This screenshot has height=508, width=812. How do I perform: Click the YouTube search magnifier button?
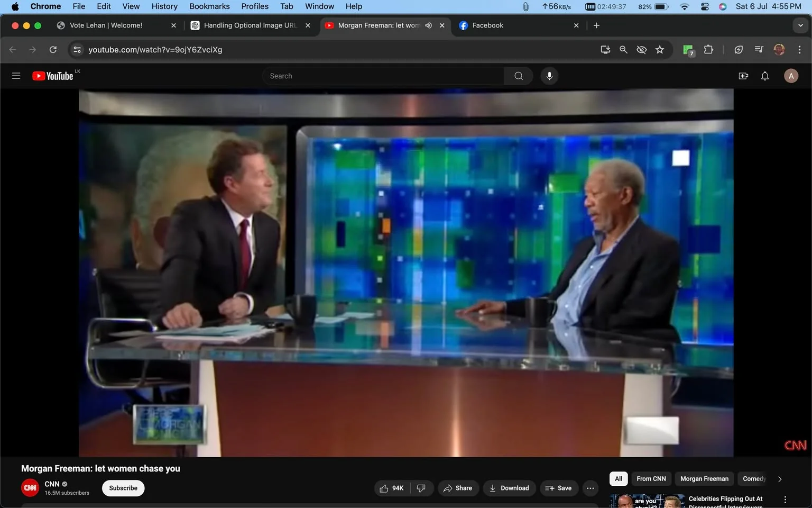point(519,76)
